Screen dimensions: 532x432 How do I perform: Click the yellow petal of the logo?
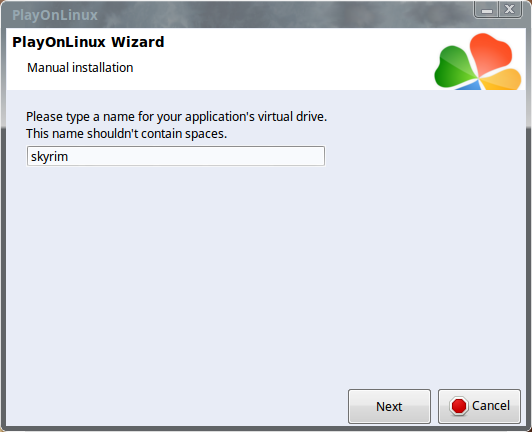(x=502, y=80)
